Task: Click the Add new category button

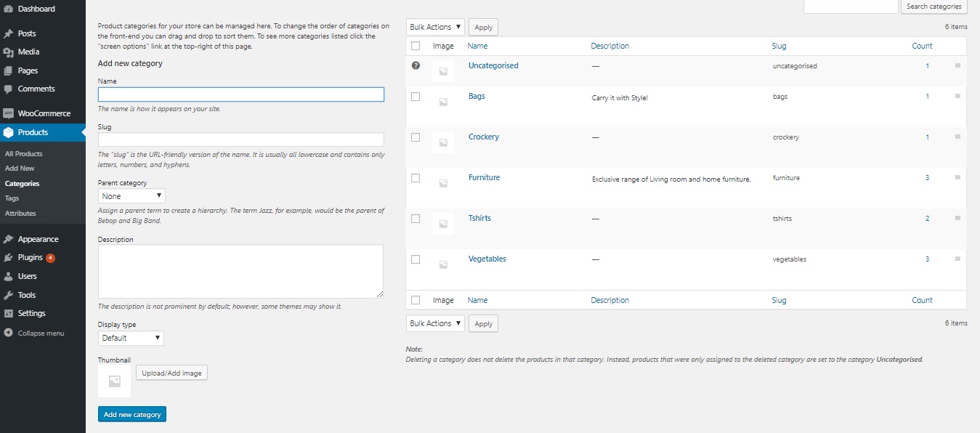Action: 132,414
